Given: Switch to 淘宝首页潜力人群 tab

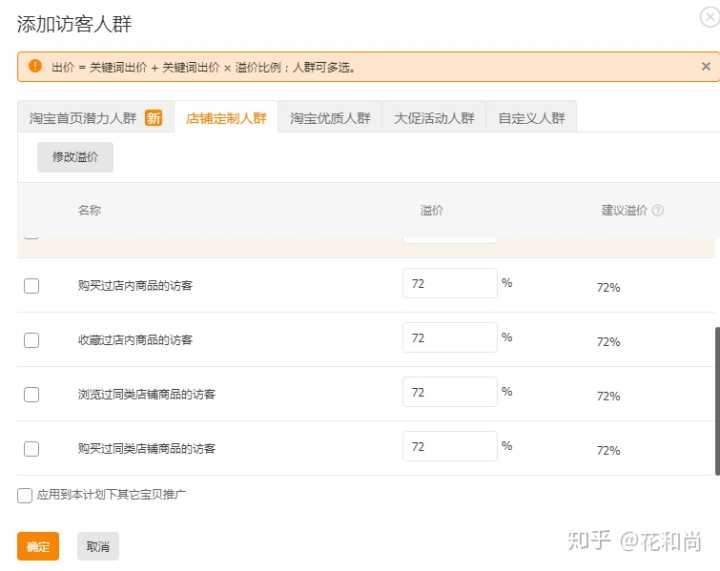Looking at the screenshot, I should (83, 118).
